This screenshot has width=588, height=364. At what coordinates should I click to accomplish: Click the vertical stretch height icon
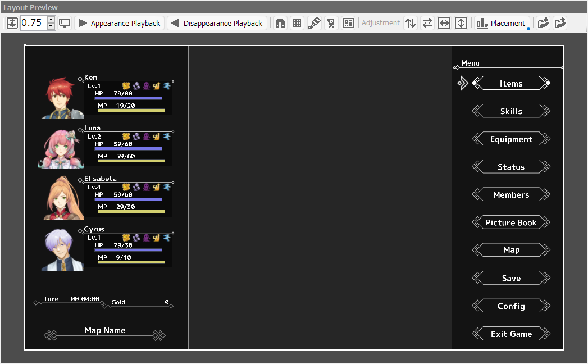[461, 23]
